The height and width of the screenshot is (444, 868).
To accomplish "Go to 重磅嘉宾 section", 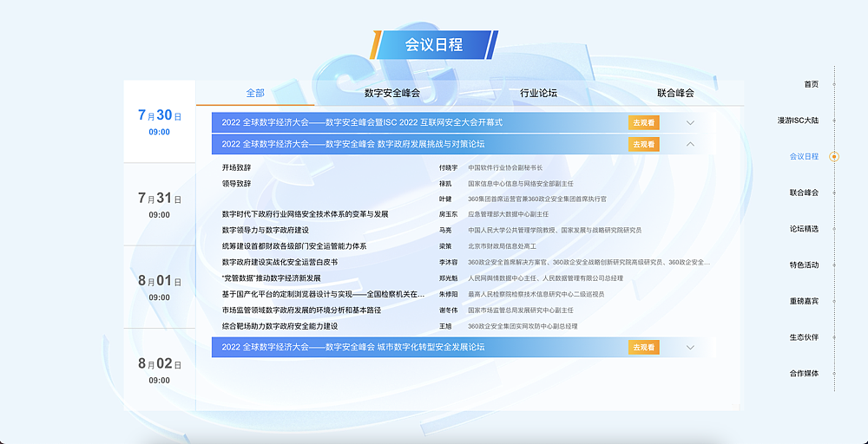I will coord(804,301).
